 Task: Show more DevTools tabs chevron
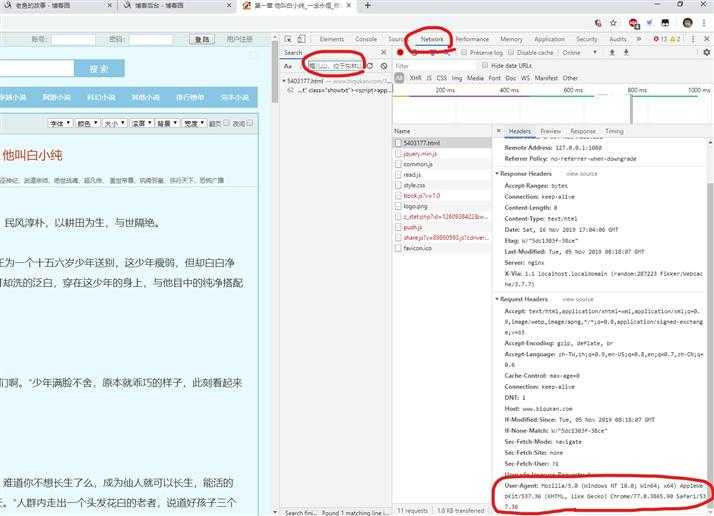[639, 39]
